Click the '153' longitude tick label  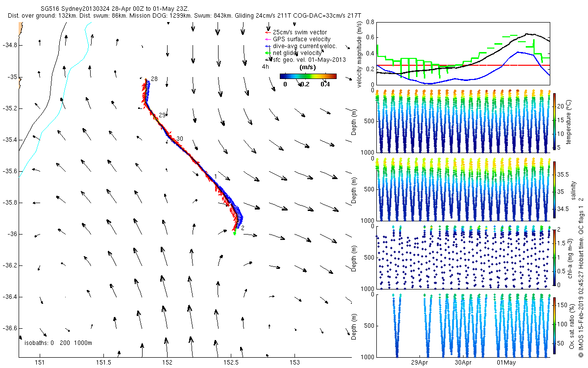pos(294,363)
